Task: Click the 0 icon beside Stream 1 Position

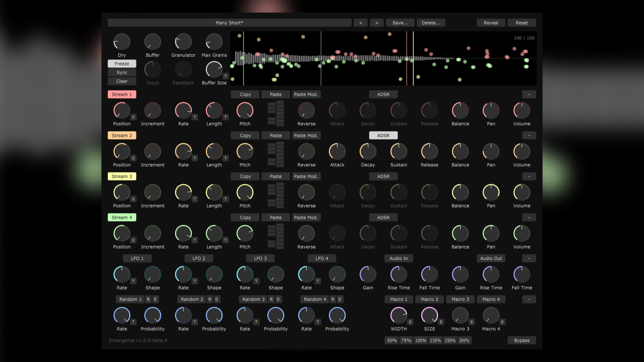Action: [133, 117]
